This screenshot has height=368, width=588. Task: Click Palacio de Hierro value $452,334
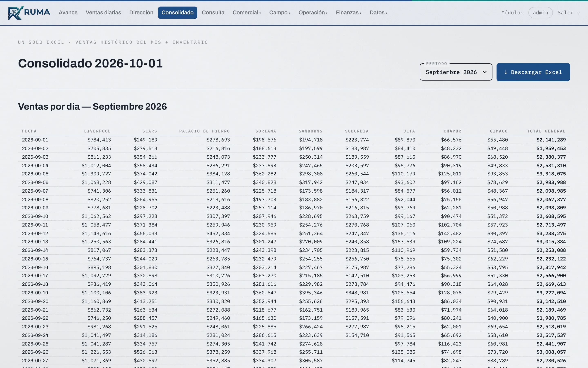[218, 233]
